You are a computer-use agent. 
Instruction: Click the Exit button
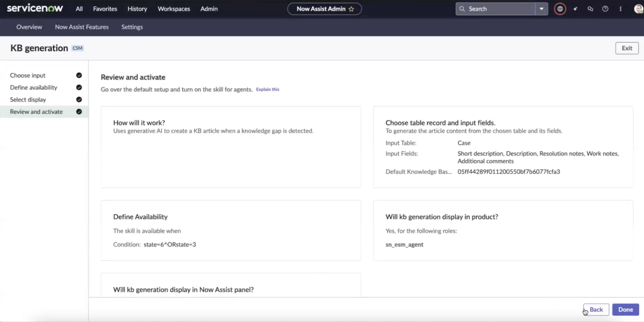coord(627,48)
